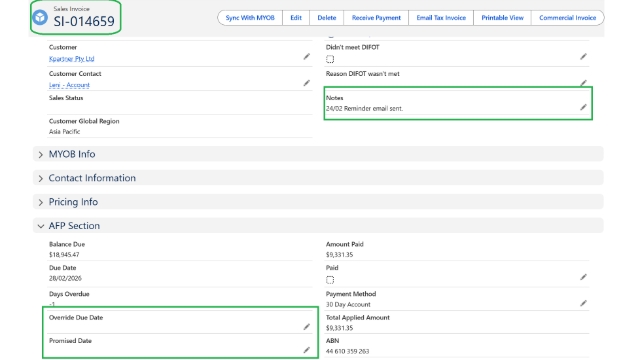
Task: Select the ABN number value
Action: tap(347, 351)
